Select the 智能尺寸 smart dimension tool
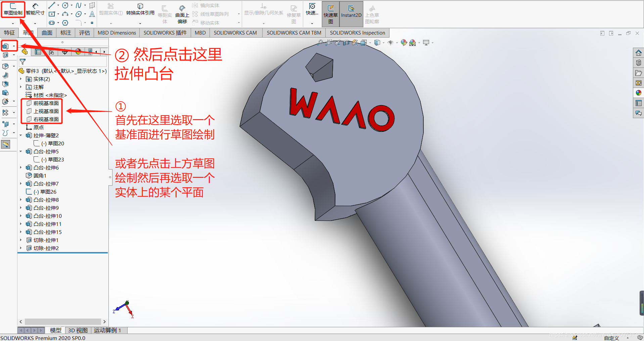This screenshot has height=341, width=644. pos(35,9)
